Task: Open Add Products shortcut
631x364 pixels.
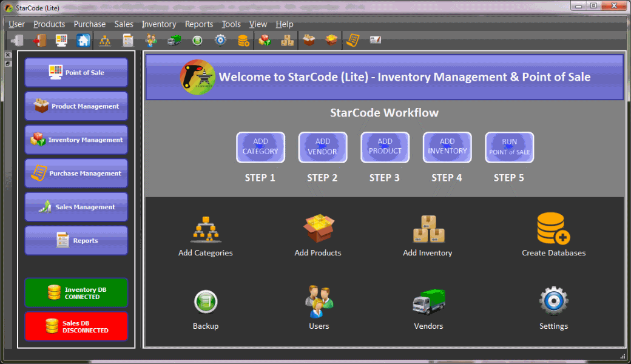Action: point(319,236)
